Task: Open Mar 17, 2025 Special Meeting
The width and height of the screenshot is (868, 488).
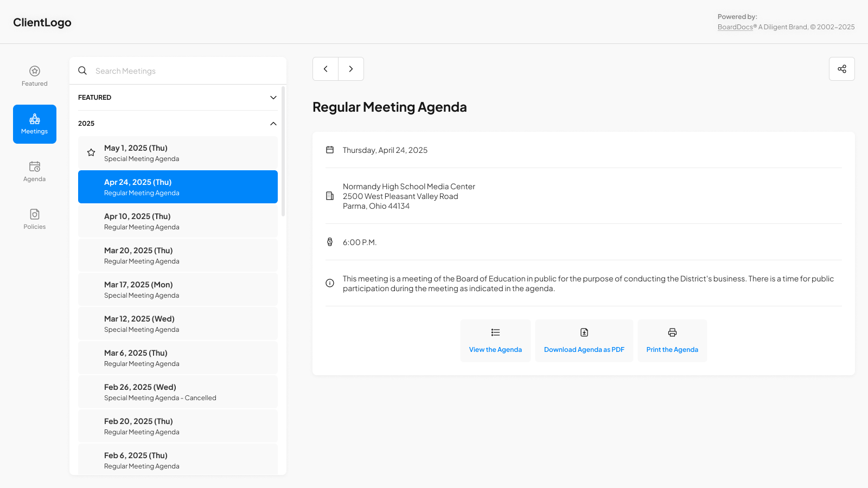Action: coord(178,290)
